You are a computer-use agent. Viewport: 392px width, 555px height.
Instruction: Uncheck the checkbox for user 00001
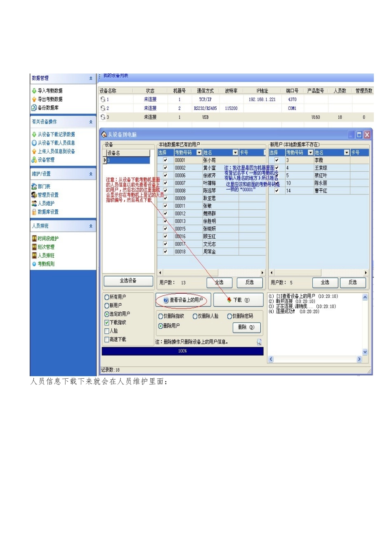point(165,160)
